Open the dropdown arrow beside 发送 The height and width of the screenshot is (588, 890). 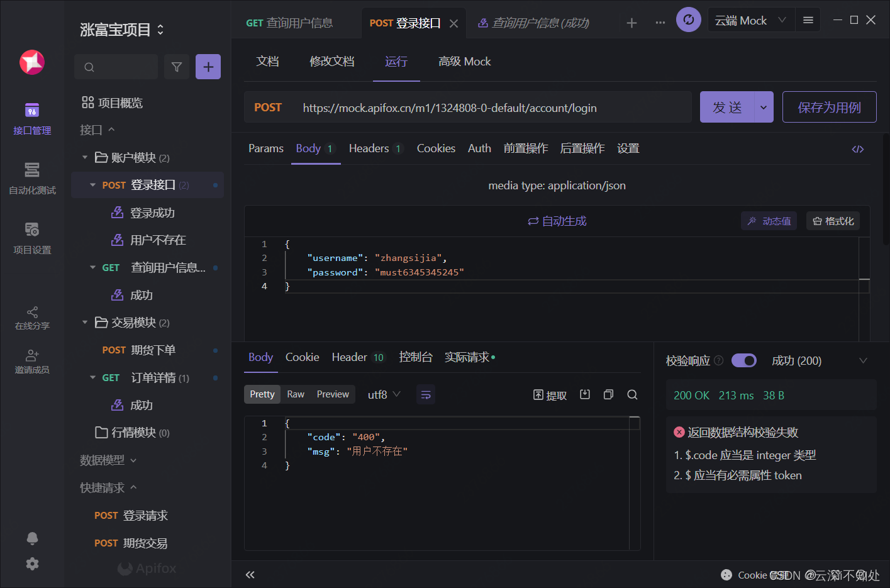coord(764,108)
